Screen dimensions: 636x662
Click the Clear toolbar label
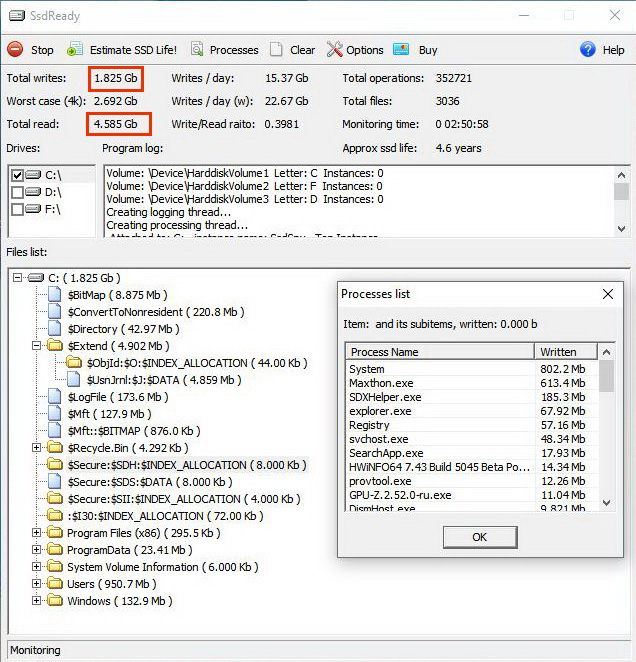(x=302, y=50)
